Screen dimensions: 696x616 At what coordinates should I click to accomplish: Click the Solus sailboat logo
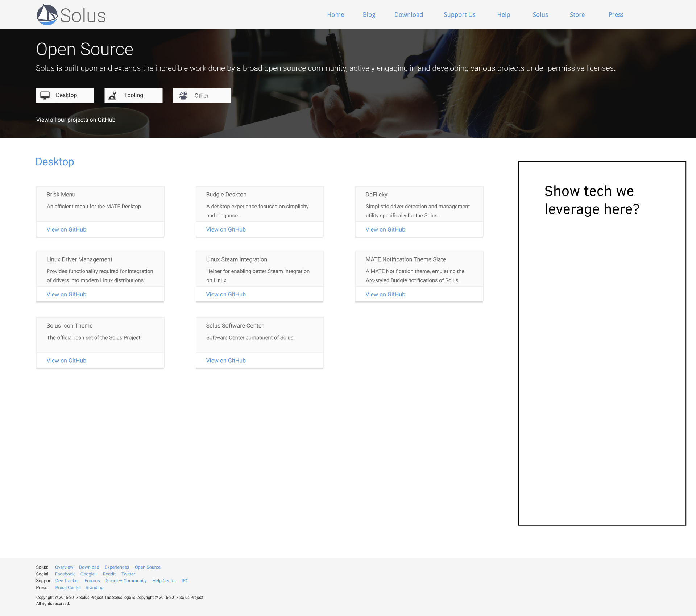click(x=47, y=15)
